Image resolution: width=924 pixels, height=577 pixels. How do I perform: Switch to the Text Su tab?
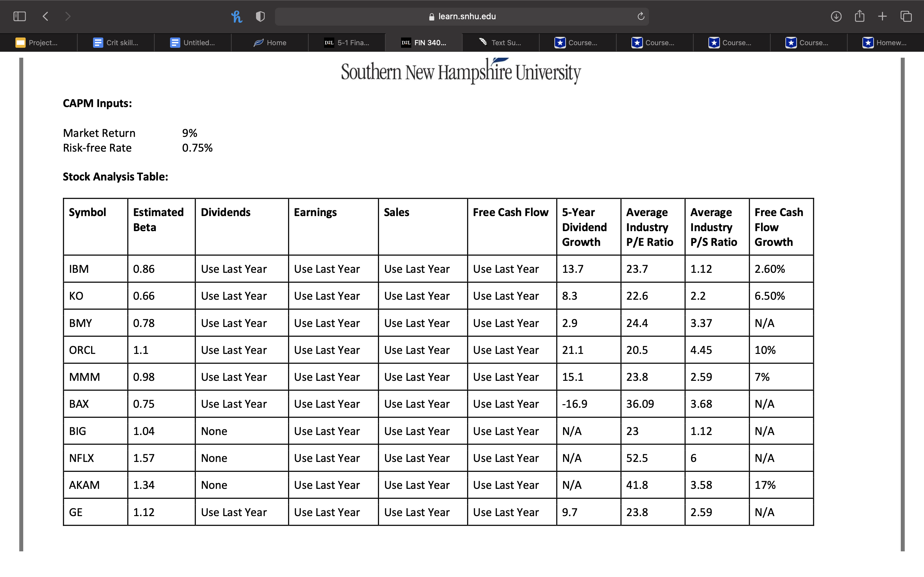point(501,43)
